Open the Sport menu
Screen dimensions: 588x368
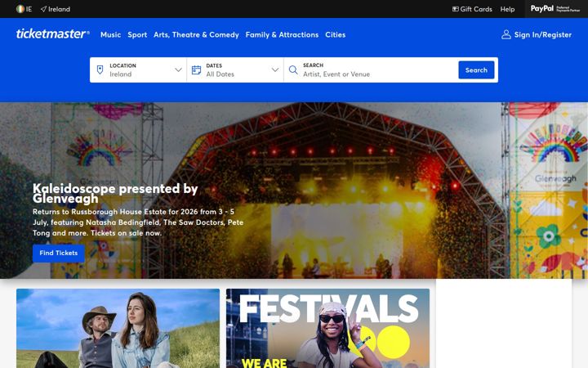coord(137,34)
